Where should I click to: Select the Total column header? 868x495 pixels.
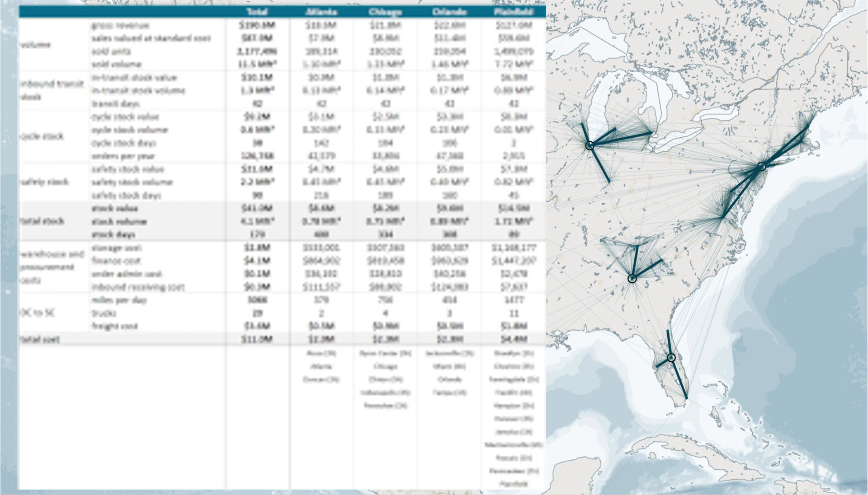[257, 12]
